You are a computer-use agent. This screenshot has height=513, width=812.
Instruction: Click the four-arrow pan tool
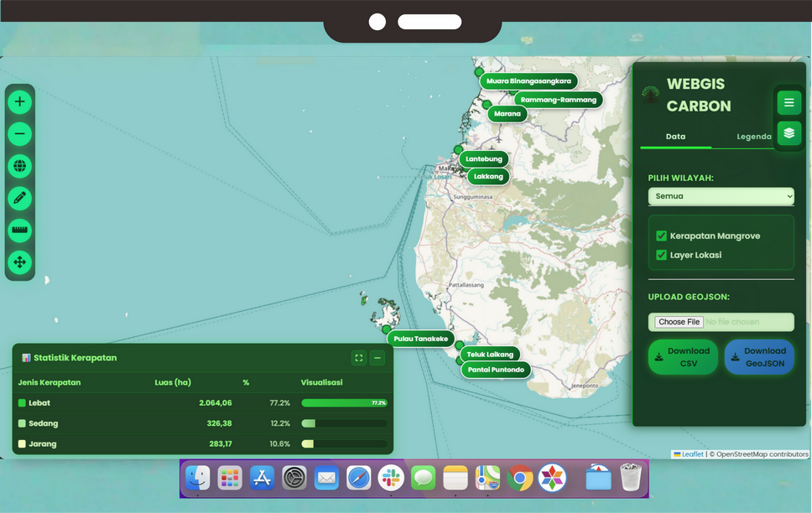20,262
